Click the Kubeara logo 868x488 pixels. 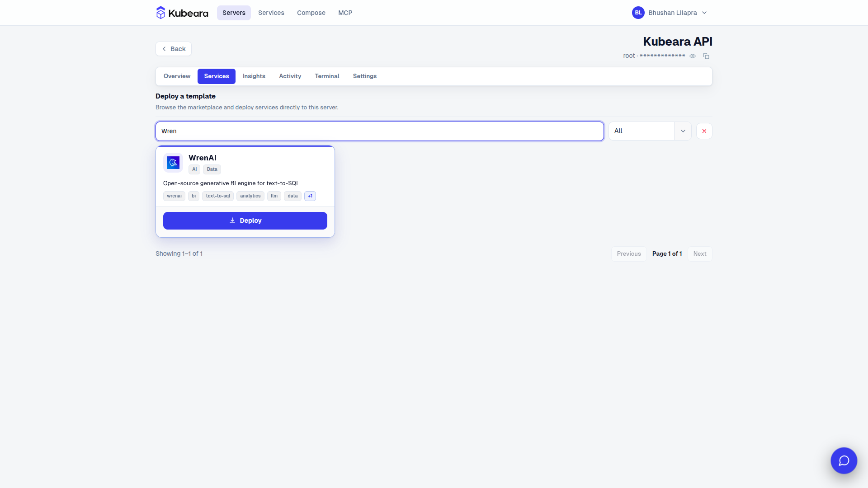click(182, 13)
